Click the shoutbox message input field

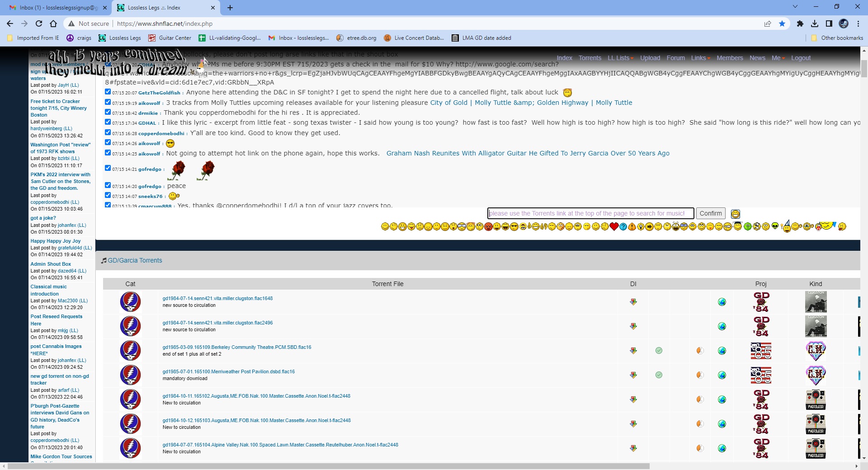590,213
